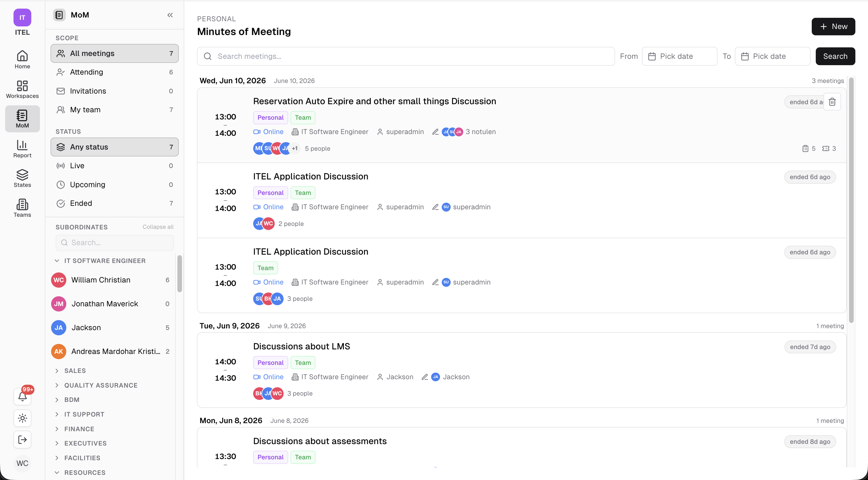Click Personal tag on Reservation meeting

271,118
